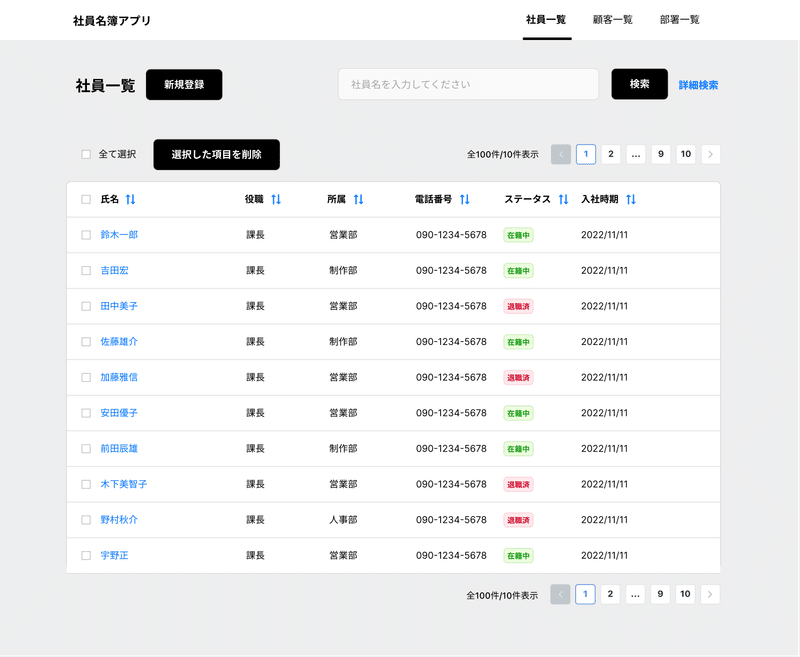Open employee 野村秋介 details link
800x657 pixels.
click(119, 520)
